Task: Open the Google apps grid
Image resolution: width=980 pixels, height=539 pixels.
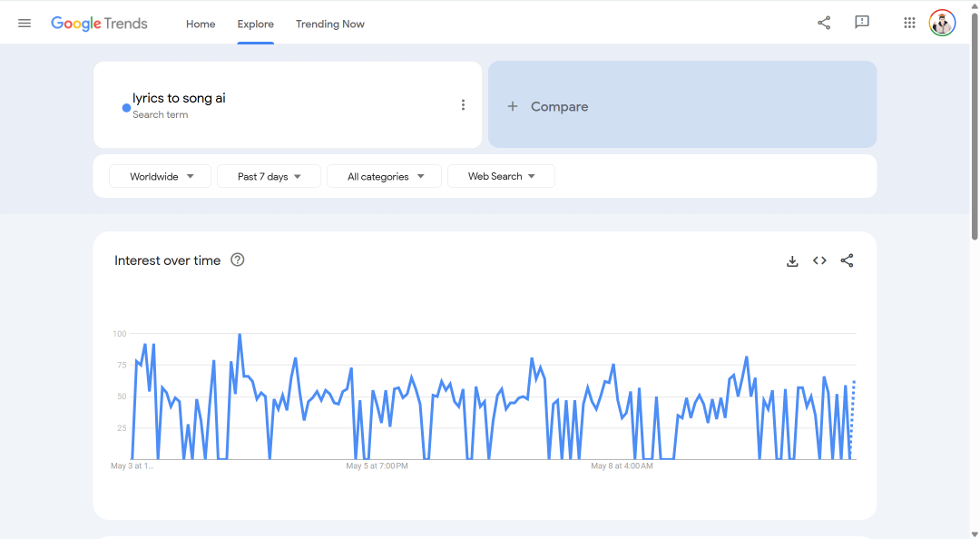Action: 909,23
